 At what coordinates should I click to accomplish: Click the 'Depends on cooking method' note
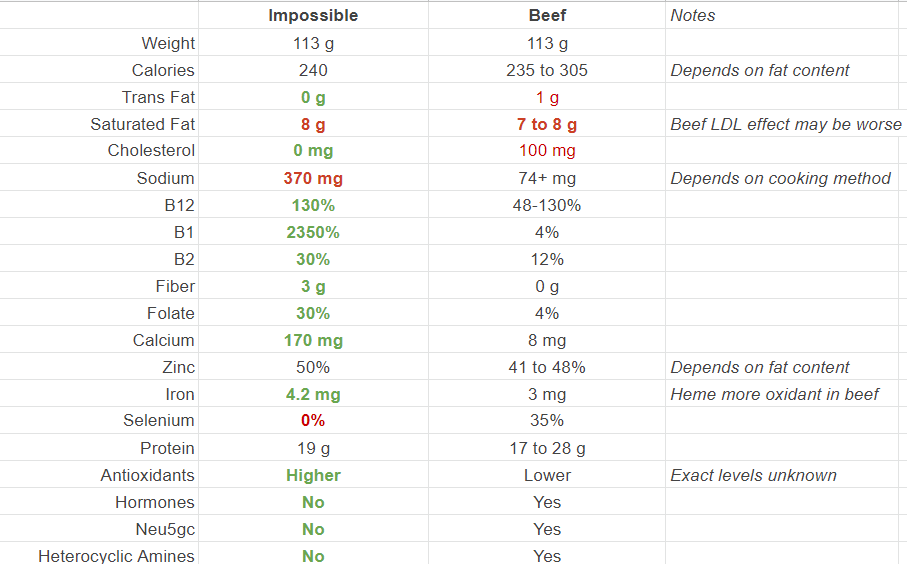780,178
